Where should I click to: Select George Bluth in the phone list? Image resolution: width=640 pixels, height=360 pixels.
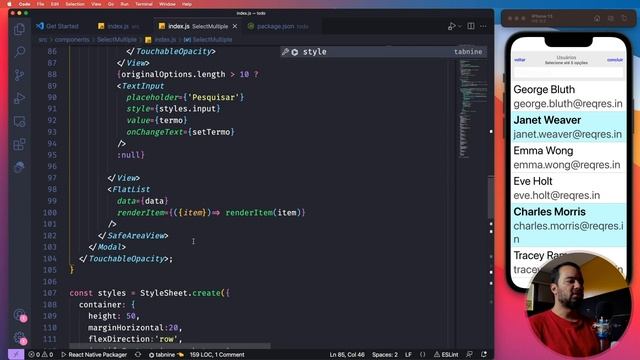[568, 96]
